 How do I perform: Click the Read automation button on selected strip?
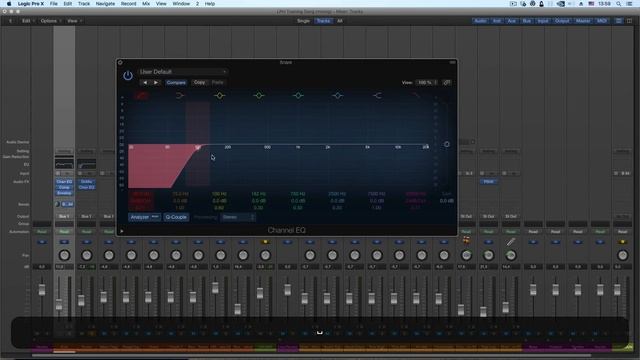pyautogui.click(x=64, y=231)
